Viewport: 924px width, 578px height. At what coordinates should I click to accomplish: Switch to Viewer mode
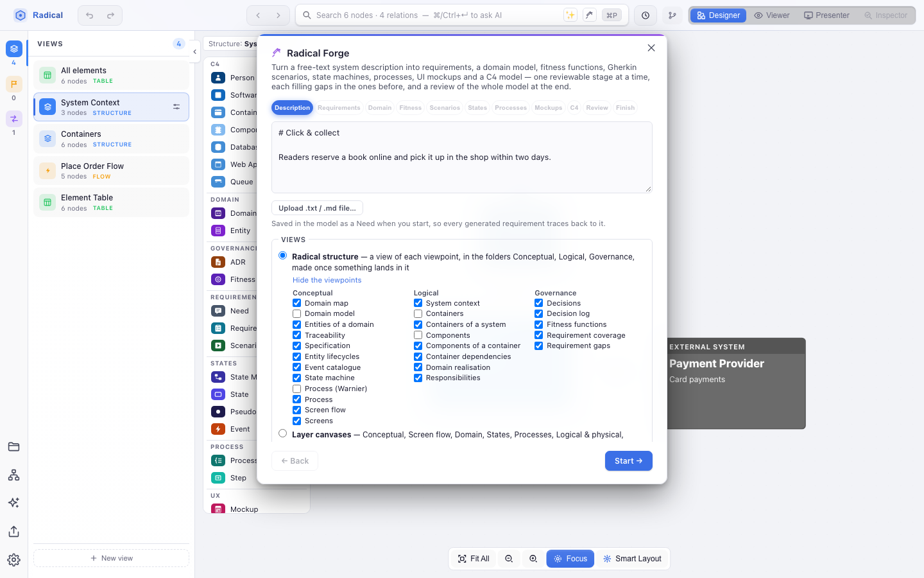(x=772, y=15)
